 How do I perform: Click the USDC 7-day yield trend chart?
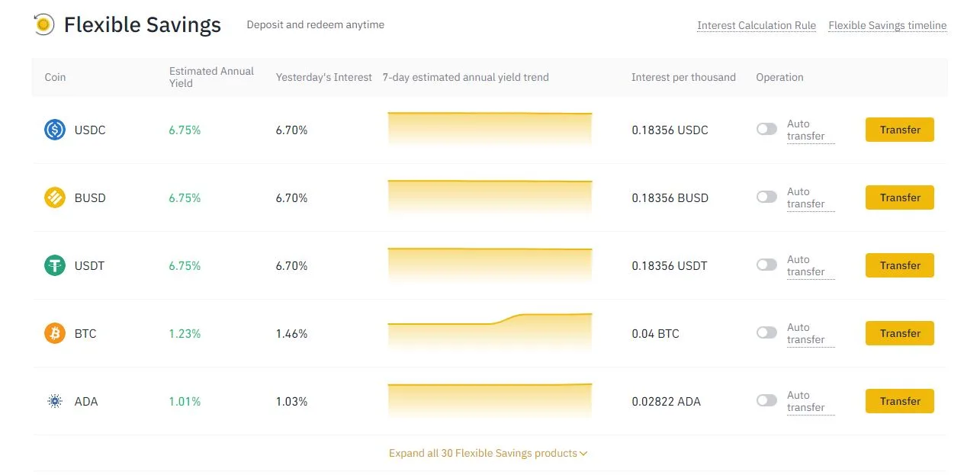490,128
